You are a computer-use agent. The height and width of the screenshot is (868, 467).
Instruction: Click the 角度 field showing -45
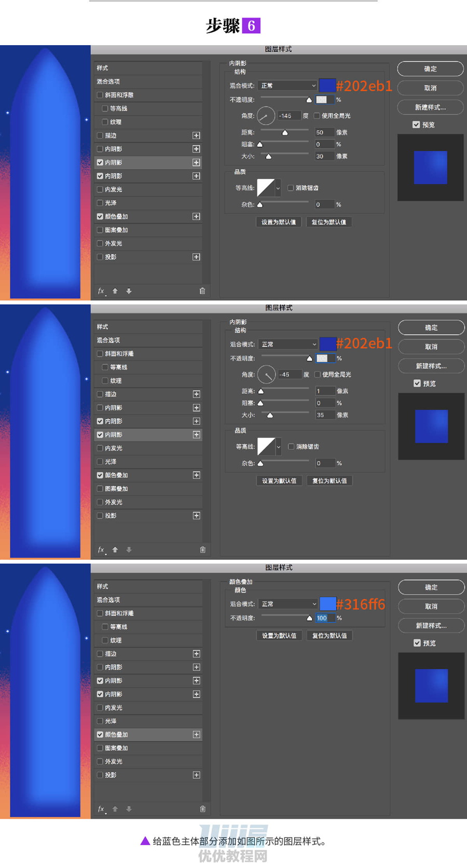pos(290,374)
